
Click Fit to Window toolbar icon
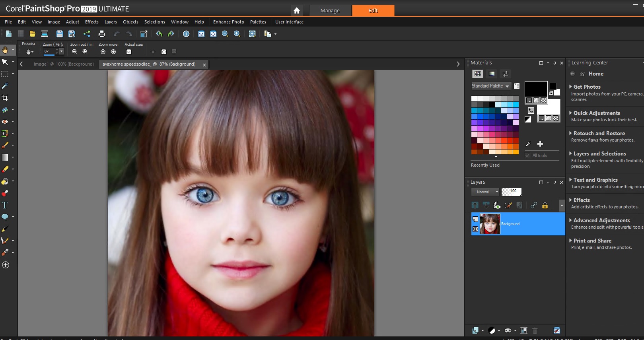click(213, 34)
